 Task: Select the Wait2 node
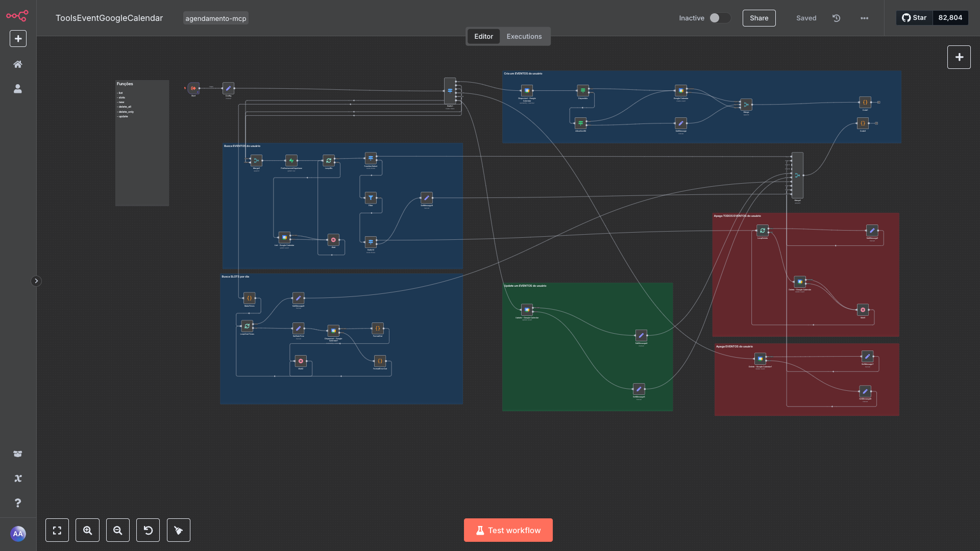[301, 361]
